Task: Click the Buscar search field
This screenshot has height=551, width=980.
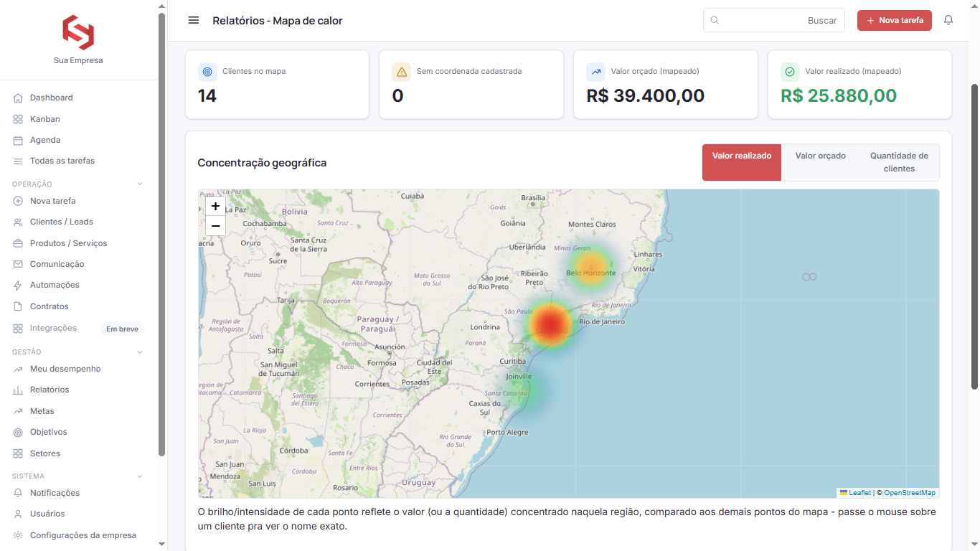Action: pos(773,20)
